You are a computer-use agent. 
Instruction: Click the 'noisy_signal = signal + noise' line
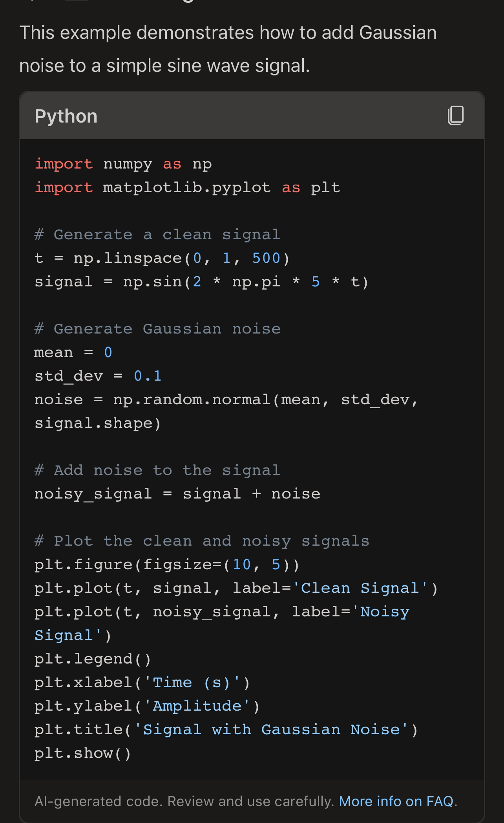(x=177, y=494)
